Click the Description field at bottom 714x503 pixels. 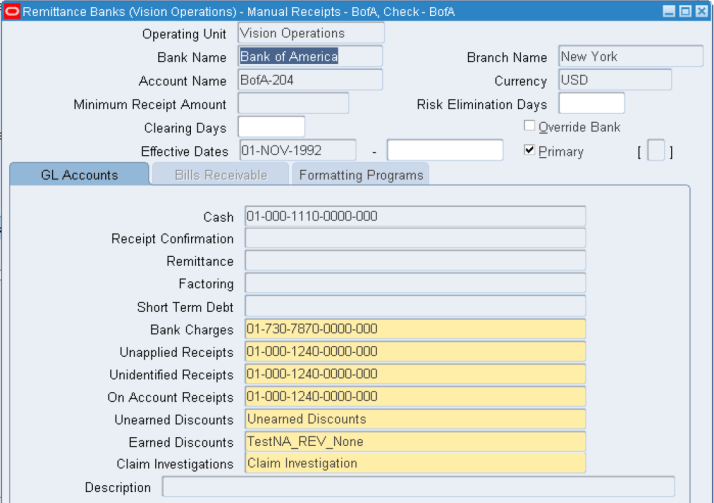pos(417,488)
